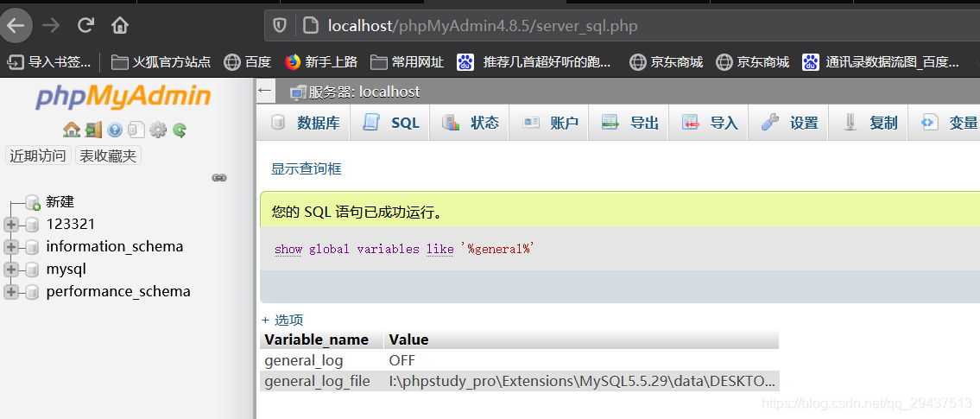This screenshot has width=980, height=419.
Task: Expand the performance_schema tree node
Action: click(10, 292)
